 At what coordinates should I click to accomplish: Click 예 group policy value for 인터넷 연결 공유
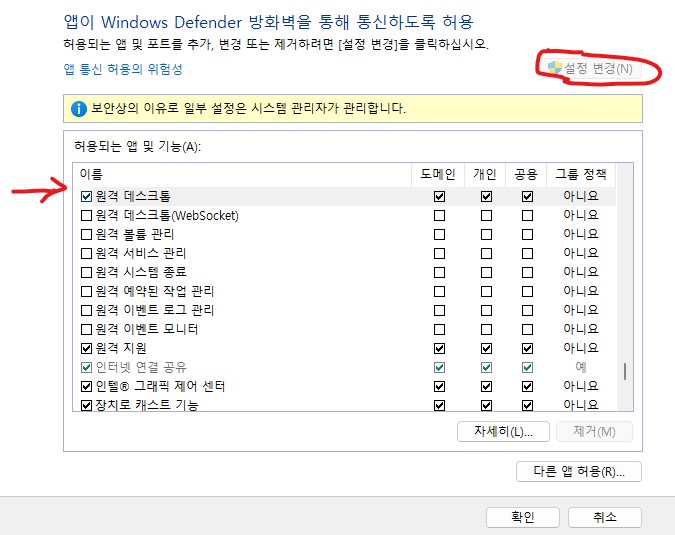[581, 367]
